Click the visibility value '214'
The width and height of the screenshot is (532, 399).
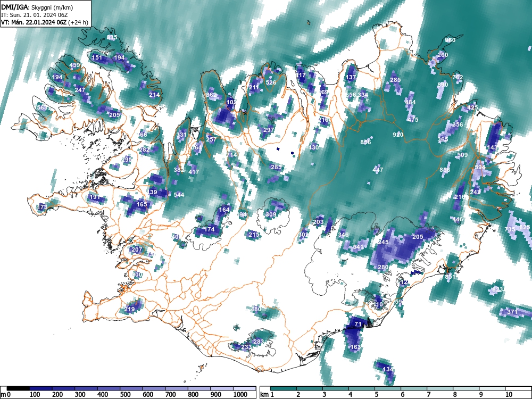[x=154, y=95]
